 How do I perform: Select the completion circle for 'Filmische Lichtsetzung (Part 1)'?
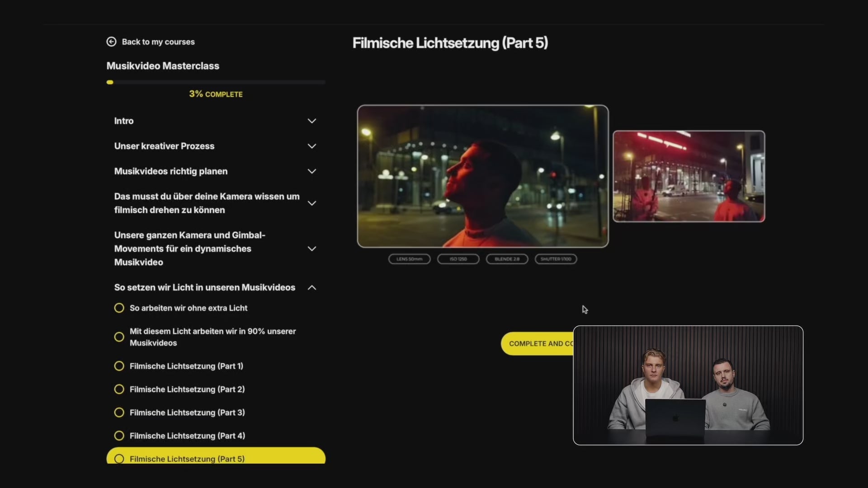tap(119, 366)
